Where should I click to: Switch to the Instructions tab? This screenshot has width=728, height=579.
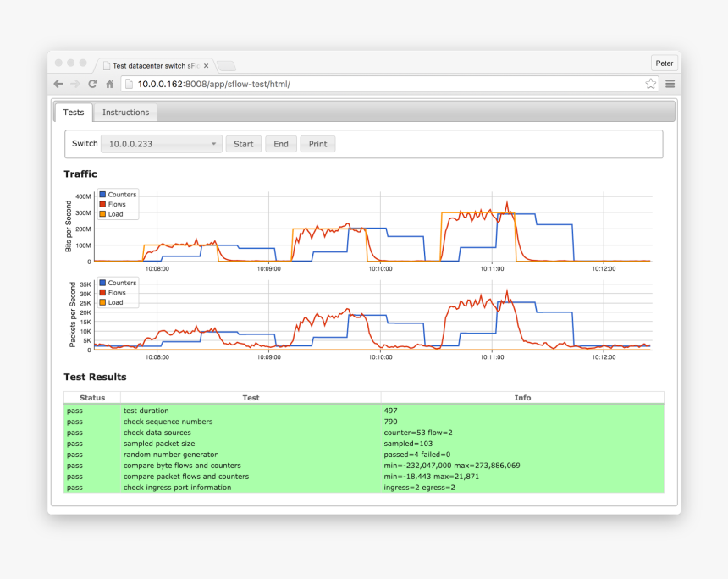125,113
